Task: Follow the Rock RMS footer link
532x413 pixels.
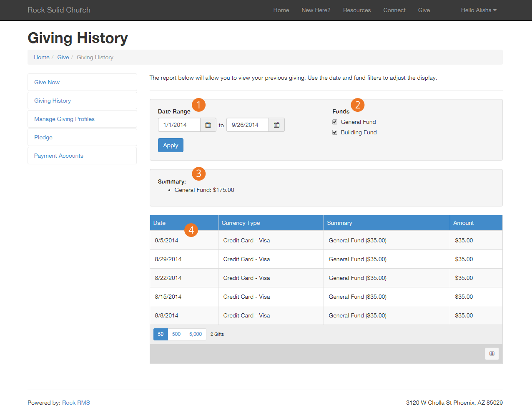Action: tap(76, 403)
